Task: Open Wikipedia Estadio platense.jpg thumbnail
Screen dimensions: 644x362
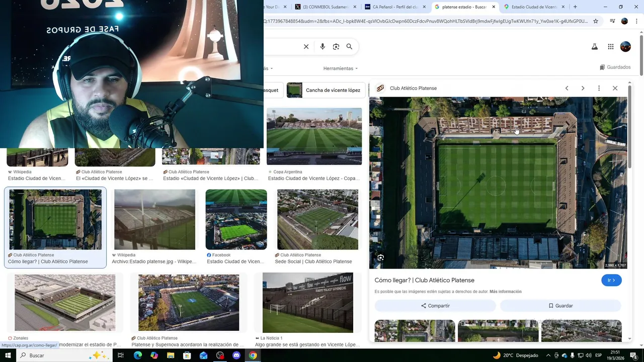Action: pyautogui.click(x=154, y=219)
